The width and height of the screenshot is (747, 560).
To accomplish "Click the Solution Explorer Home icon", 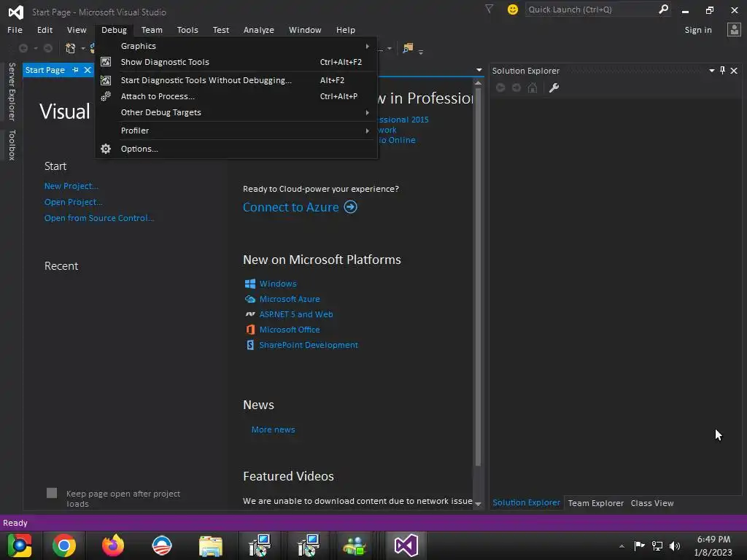I will (x=533, y=87).
